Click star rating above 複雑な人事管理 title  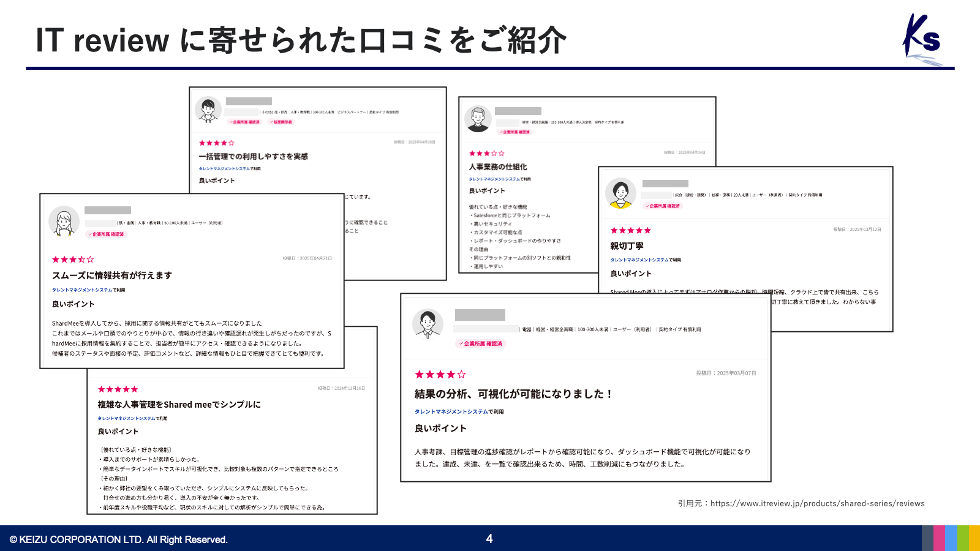click(118, 389)
